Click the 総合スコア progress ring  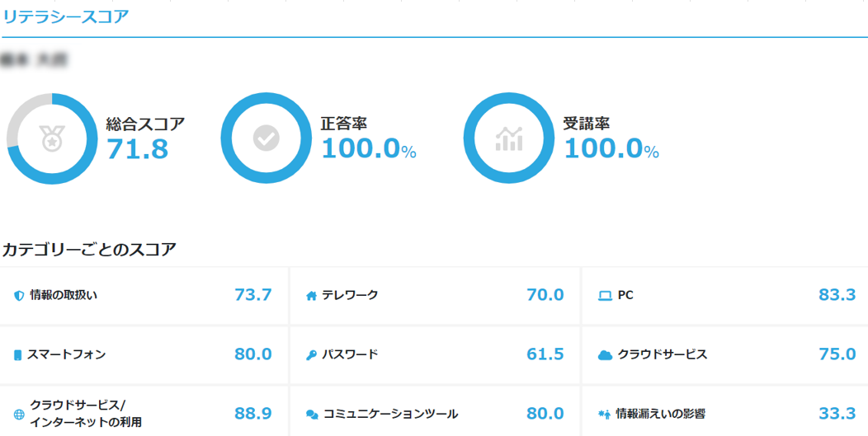52,138
